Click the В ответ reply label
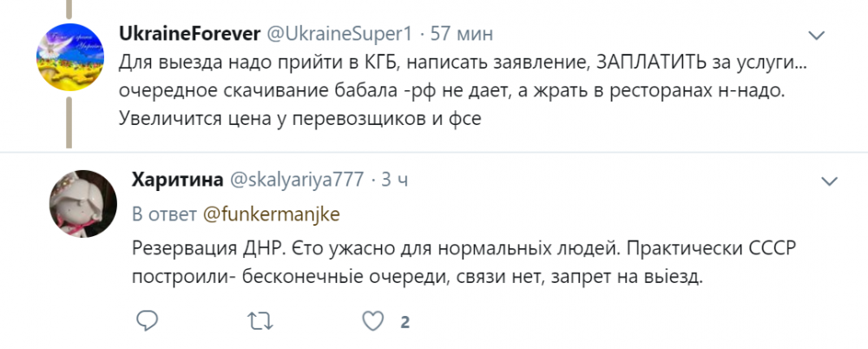This screenshot has width=868, height=349. [164, 211]
